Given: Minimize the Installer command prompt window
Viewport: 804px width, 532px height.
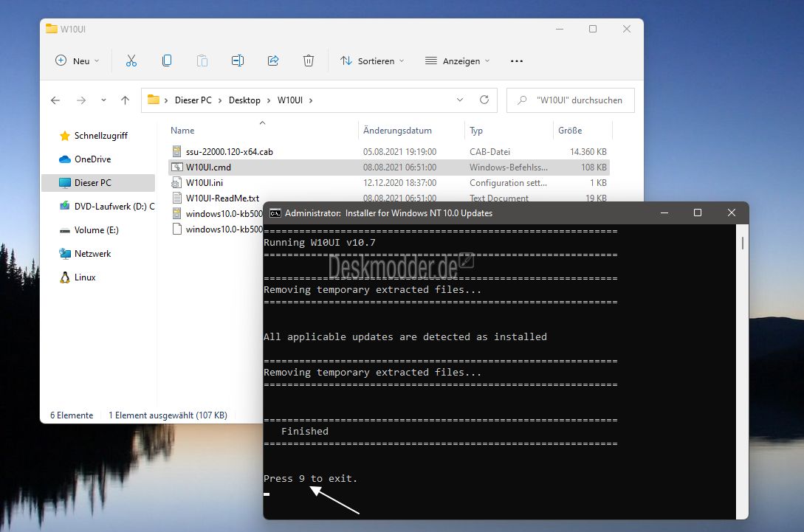Looking at the screenshot, I should pyautogui.click(x=664, y=213).
